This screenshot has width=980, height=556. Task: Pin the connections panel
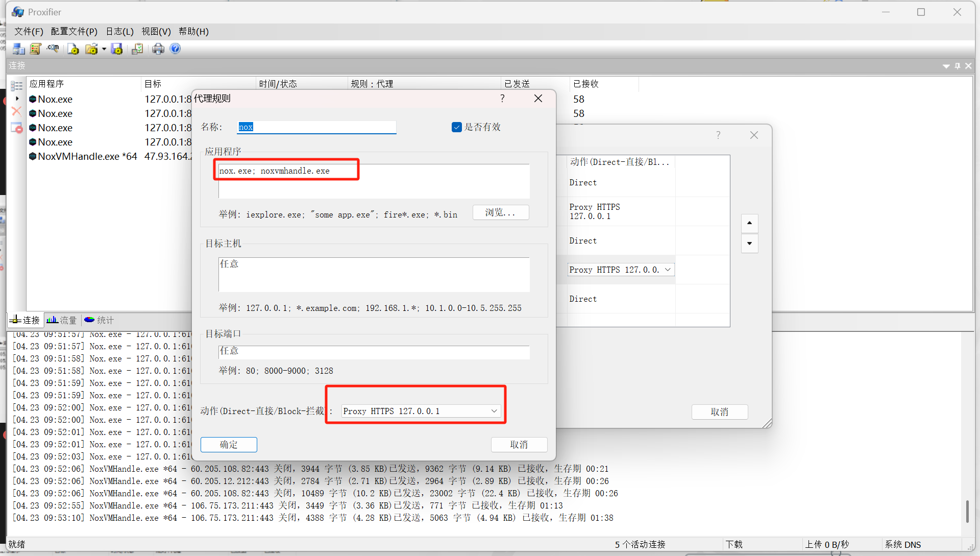[x=958, y=65]
